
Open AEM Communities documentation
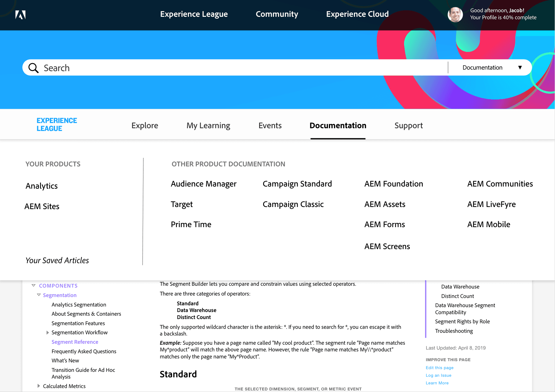click(500, 184)
